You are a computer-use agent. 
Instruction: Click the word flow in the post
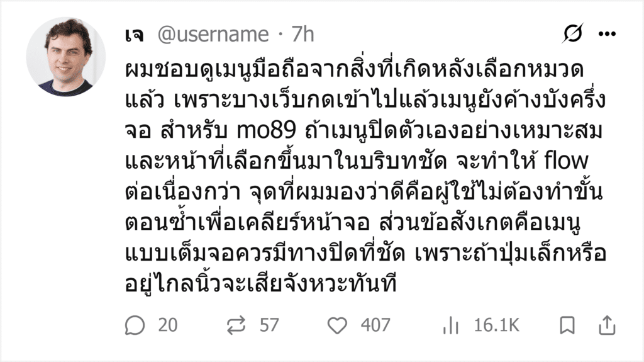567,161
